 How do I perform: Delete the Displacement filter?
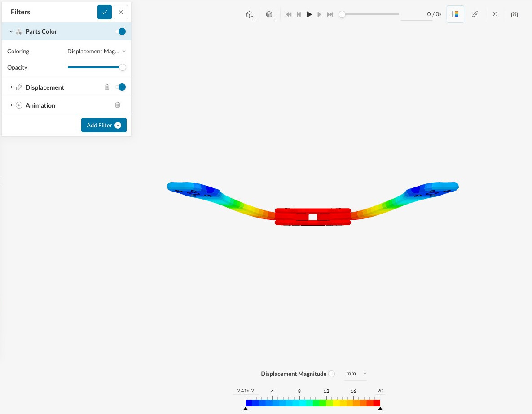(x=107, y=87)
